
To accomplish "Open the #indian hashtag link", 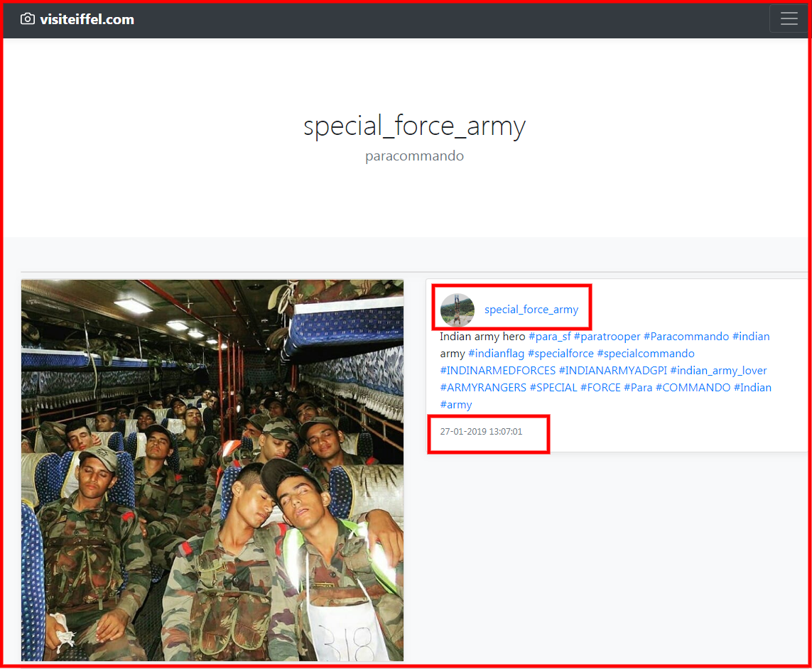I will [x=751, y=337].
